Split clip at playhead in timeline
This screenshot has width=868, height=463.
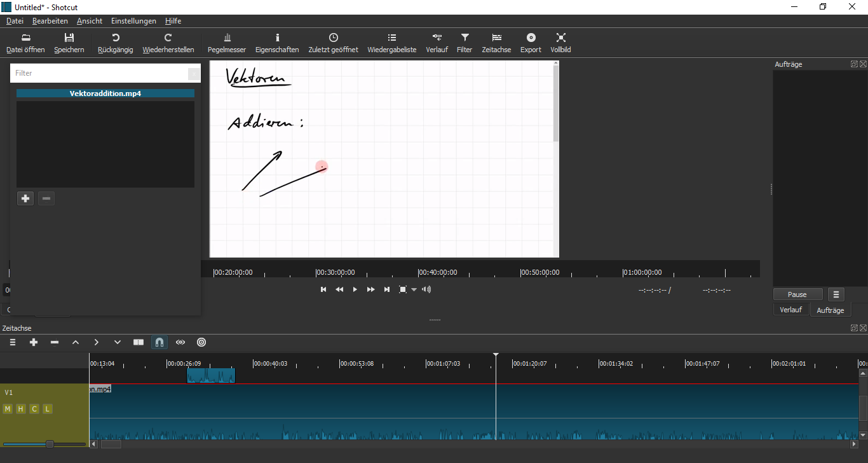pos(139,342)
